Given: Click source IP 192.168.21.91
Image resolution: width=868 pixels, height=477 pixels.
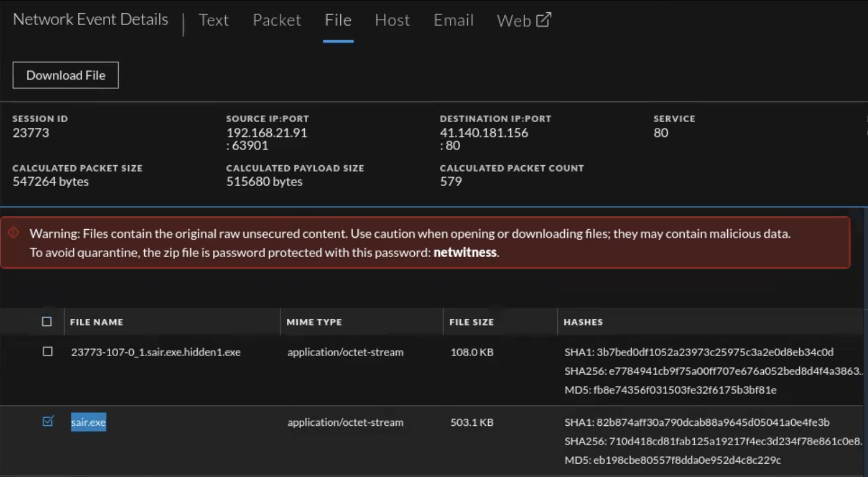Looking at the screenshot, I should coord(266,133).
